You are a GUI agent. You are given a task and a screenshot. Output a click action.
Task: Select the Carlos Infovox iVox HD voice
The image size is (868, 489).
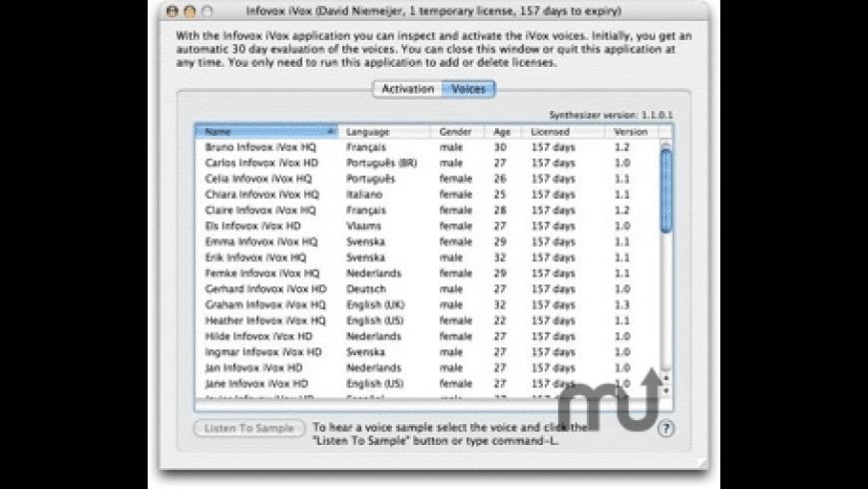(x=427, y=163)
